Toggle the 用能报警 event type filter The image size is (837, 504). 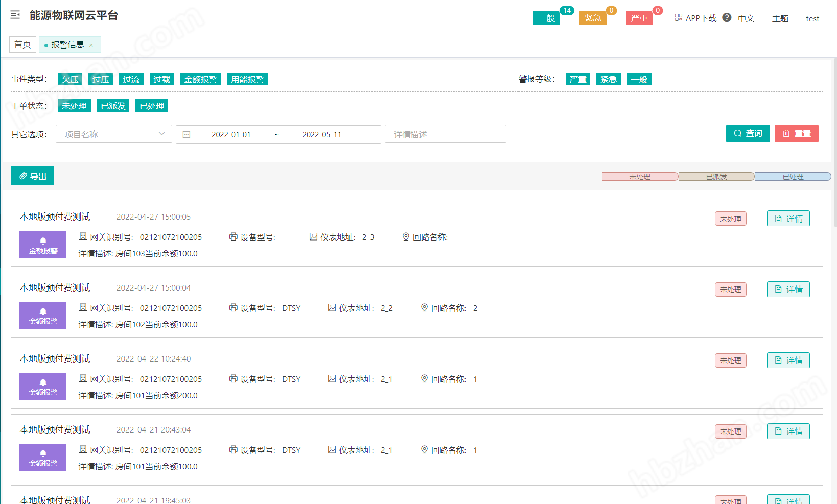247,79
